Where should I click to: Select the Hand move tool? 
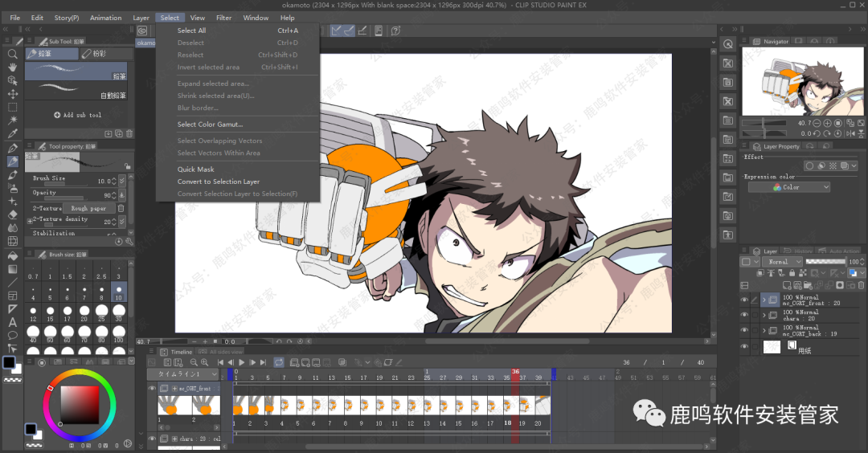12,67
